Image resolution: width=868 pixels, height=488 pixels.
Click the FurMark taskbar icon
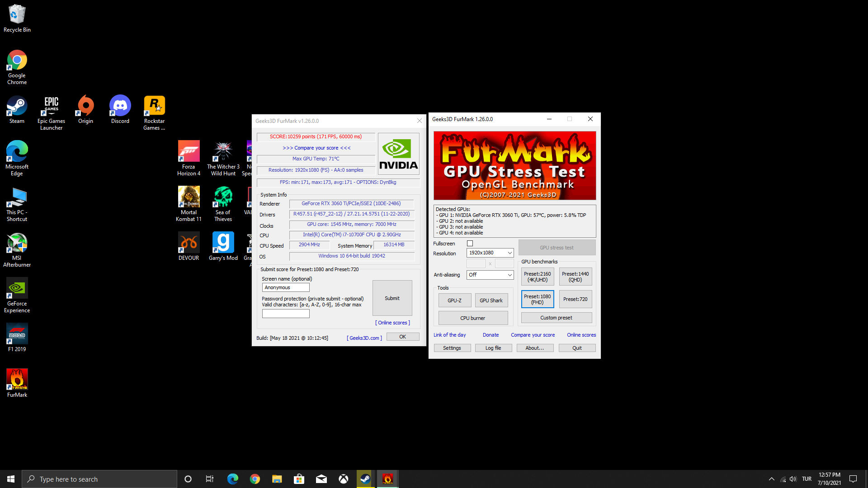[x=388, y=479]
